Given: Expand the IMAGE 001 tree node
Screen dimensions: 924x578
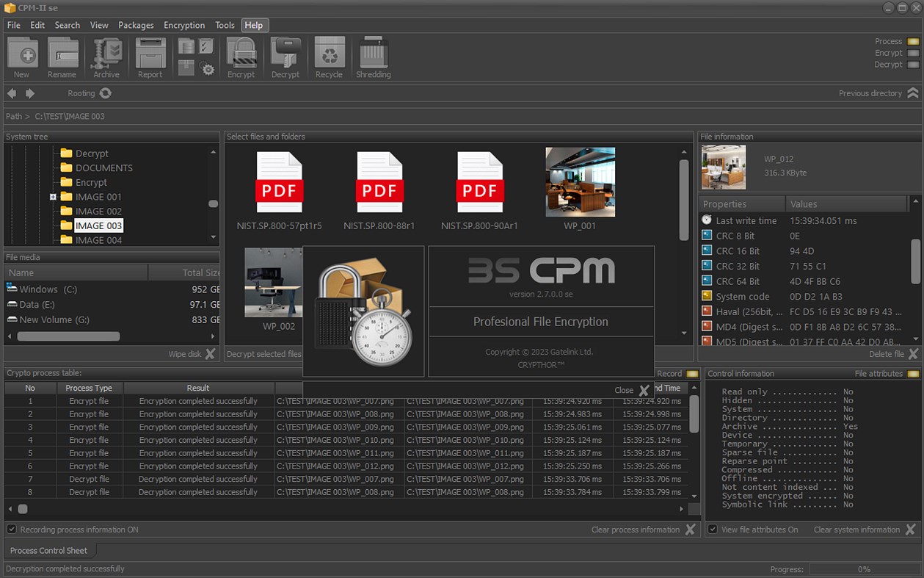Looking at the screenshot, I should pyautogui.click(x=52, y=197).
